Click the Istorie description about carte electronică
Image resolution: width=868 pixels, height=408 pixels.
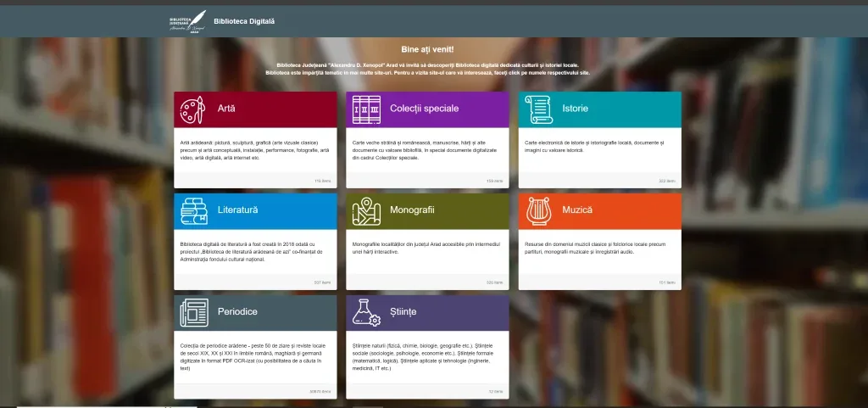[594, 146]
